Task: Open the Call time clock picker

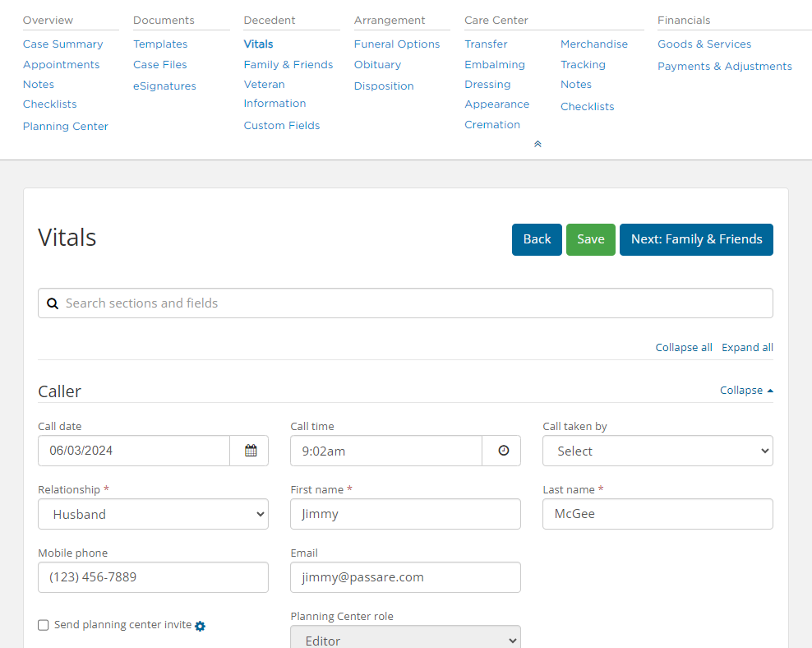Action: (503, 451)
